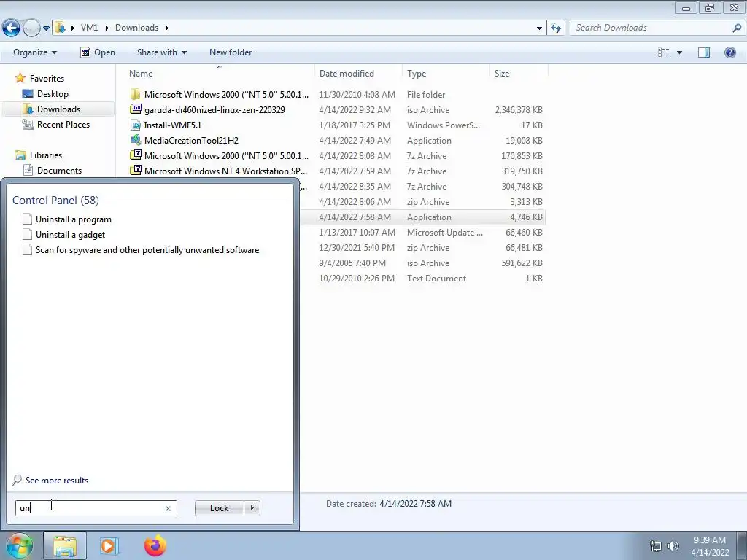Select the MediaCreationTool21H2 application icon
This screenshot has width=747, height=560.
(136, 140)
